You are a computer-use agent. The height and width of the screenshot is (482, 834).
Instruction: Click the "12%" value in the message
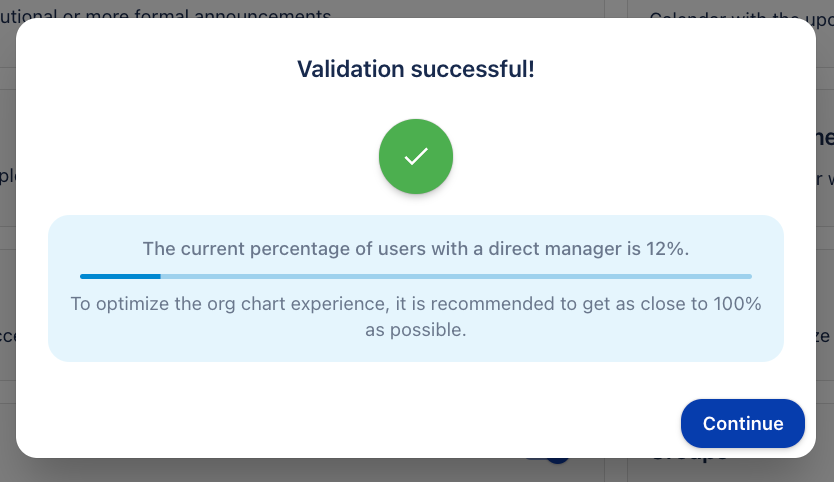click(666, 249)
